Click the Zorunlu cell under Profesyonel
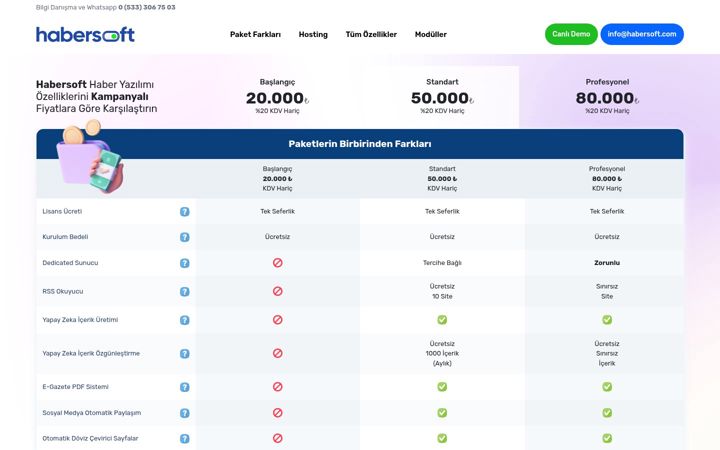The image size is (720, 450). coord(607,263)
